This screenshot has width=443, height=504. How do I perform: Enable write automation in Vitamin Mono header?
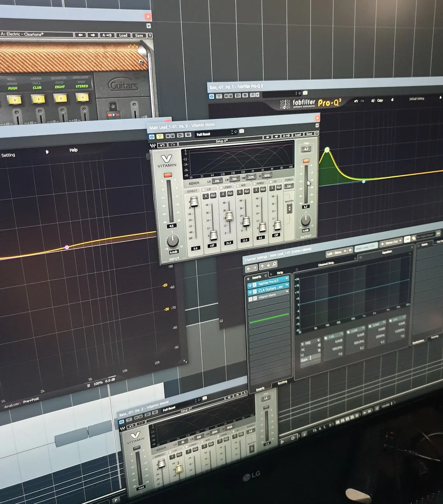tap(172, 136)
